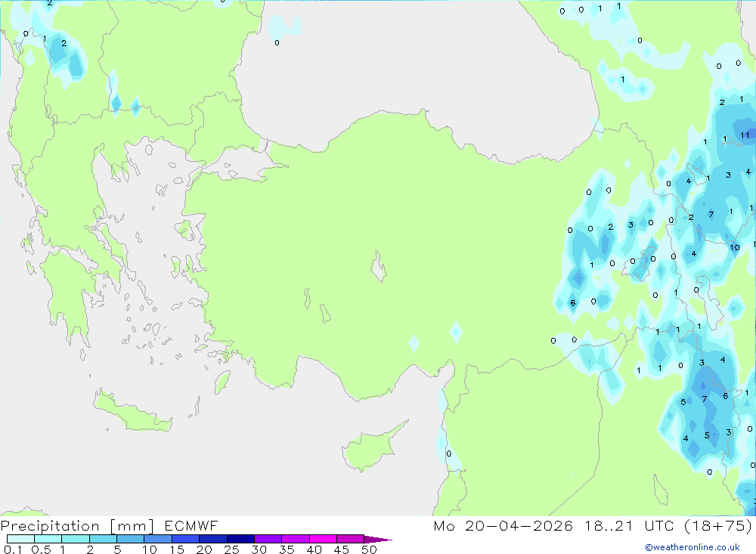Image resolution: width=756 pixels, height=554 pixels.
Task: Click the above-50 mm arrow tip of legend
Action: click(x=378, y=540)
